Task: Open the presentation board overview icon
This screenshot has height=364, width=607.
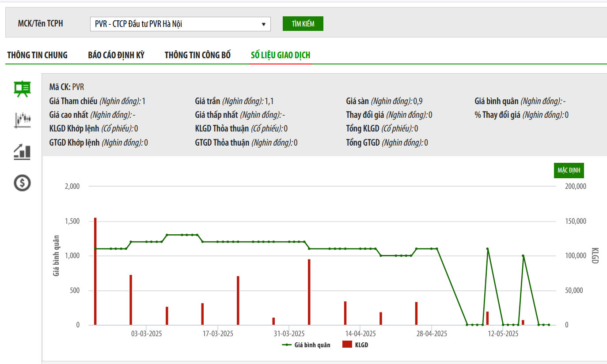Action: click(22, 89)
